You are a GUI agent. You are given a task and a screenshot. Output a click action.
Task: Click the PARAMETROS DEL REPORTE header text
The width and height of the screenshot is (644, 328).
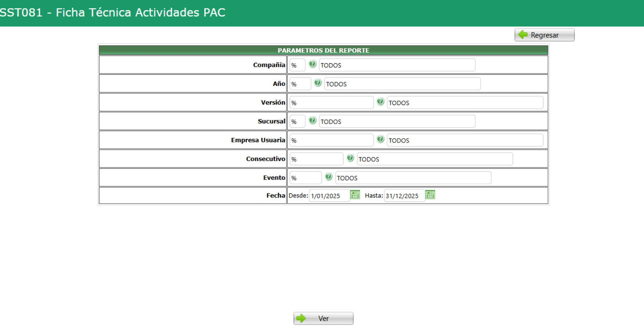click(x=323, y=50)
